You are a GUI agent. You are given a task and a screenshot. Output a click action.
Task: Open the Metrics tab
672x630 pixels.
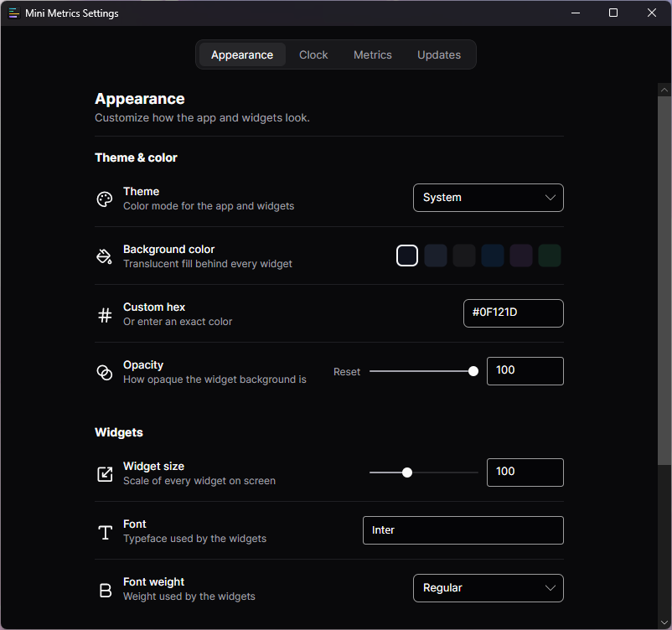point(372,54)
